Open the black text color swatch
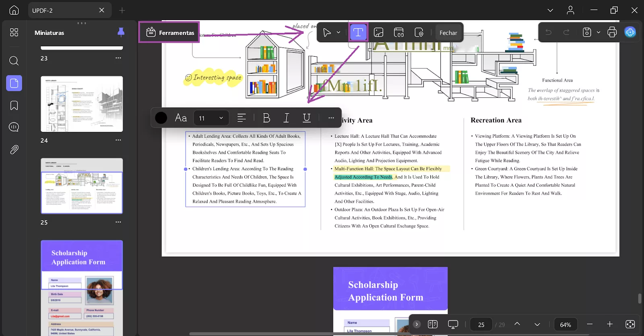The image size is (644, 336). 161,118
